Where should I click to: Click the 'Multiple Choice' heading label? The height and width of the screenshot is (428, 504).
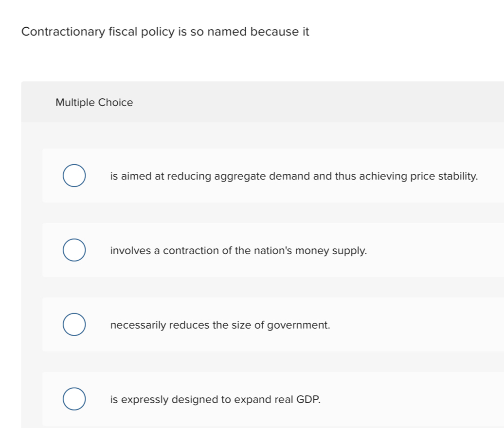94,103
